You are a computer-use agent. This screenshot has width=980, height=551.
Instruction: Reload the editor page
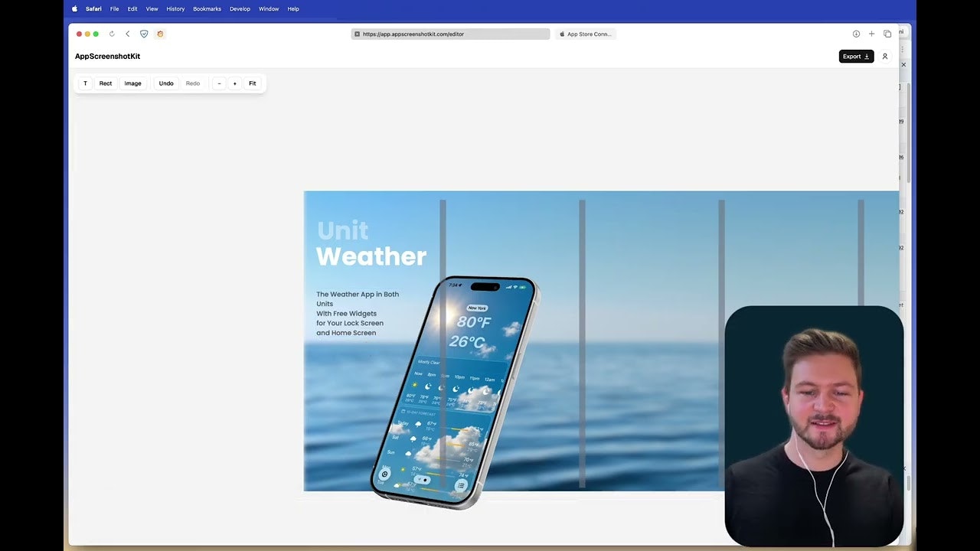point(112,34)
